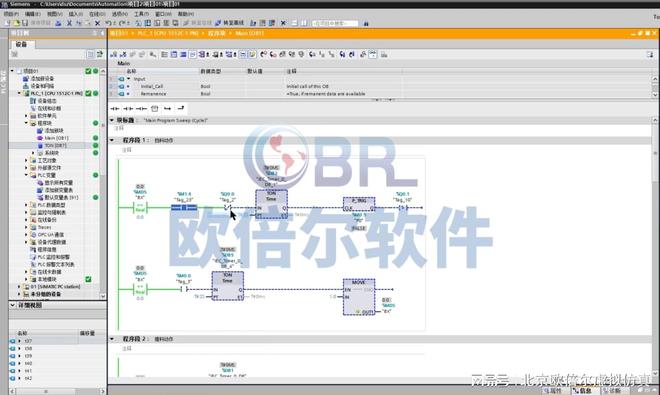Expand the 工艺对象 (Technology objects) folder
This screenshot has width=660, height=395.
pyautogui.click(x=27, y=160)
